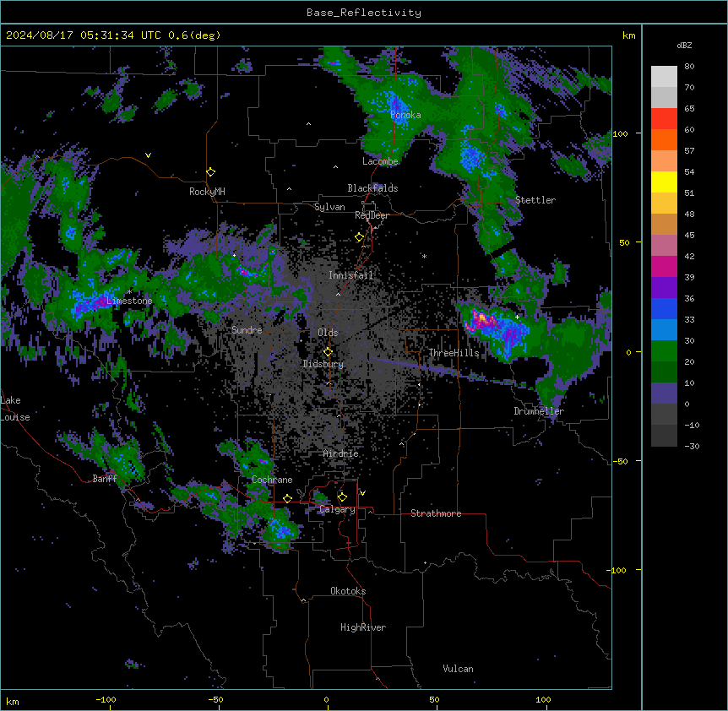Viewport: 728px width, 711px height.
Task: Select the purple 36-39 dBZ legend swatch
Action: tap(664, 288)
